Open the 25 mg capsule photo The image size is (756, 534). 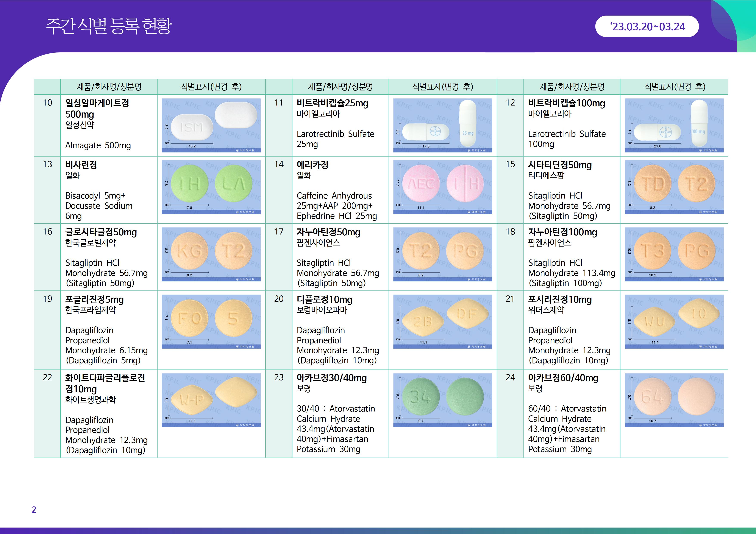pos(442,125)
